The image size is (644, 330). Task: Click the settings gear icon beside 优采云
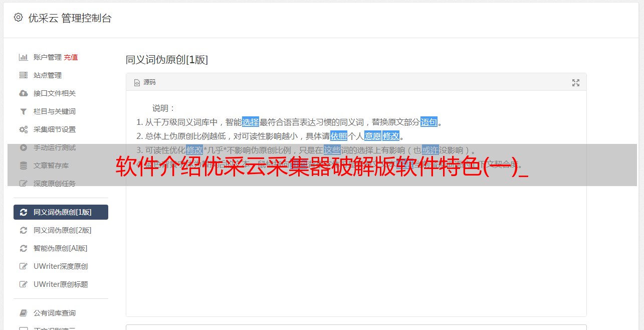click(18, 18)
